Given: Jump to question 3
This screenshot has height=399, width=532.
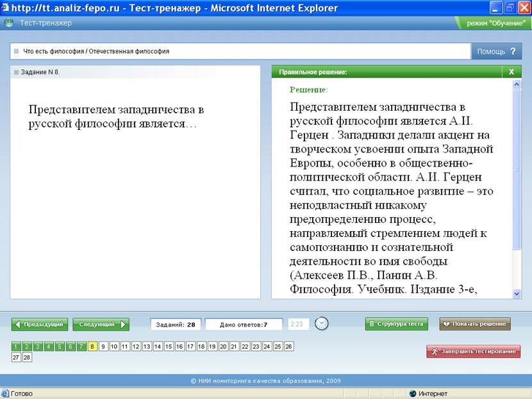Looking at the screenshot, I should point(38,346).
